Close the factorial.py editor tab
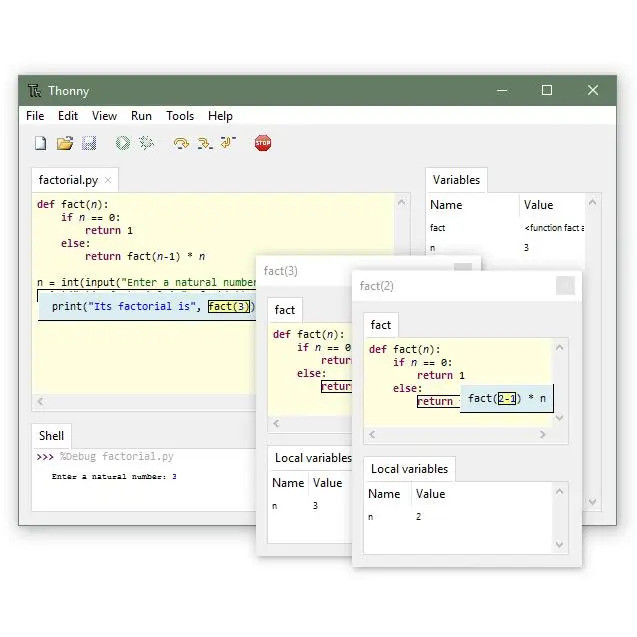The width and height of the screenshot is (637, 637). click(x=108, y=181)
